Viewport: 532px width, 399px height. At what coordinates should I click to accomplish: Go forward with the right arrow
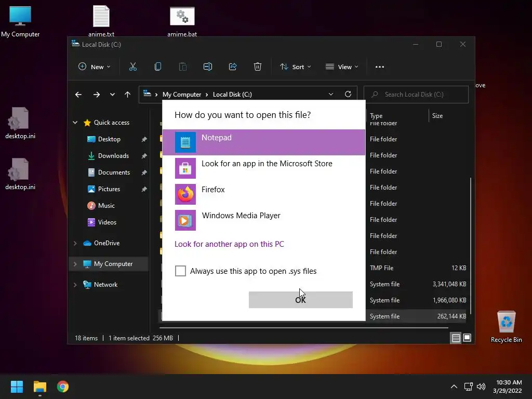(97, 95)
